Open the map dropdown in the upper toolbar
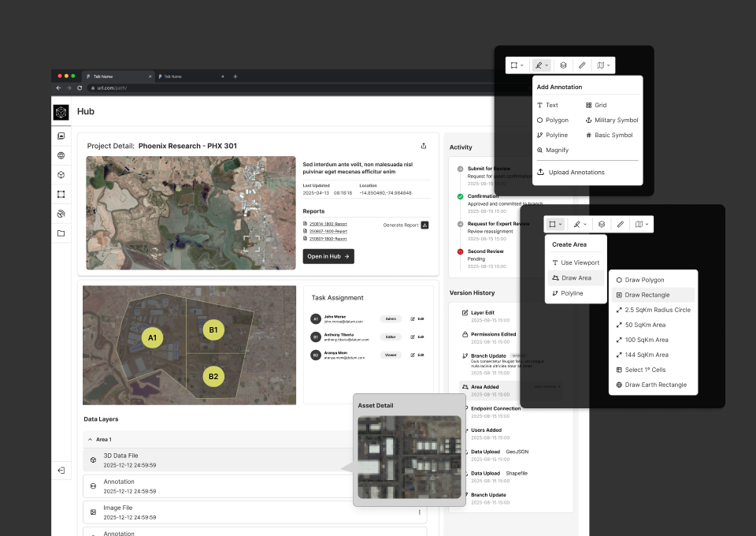Screen dimensions: 756x536 pos(603,65)
